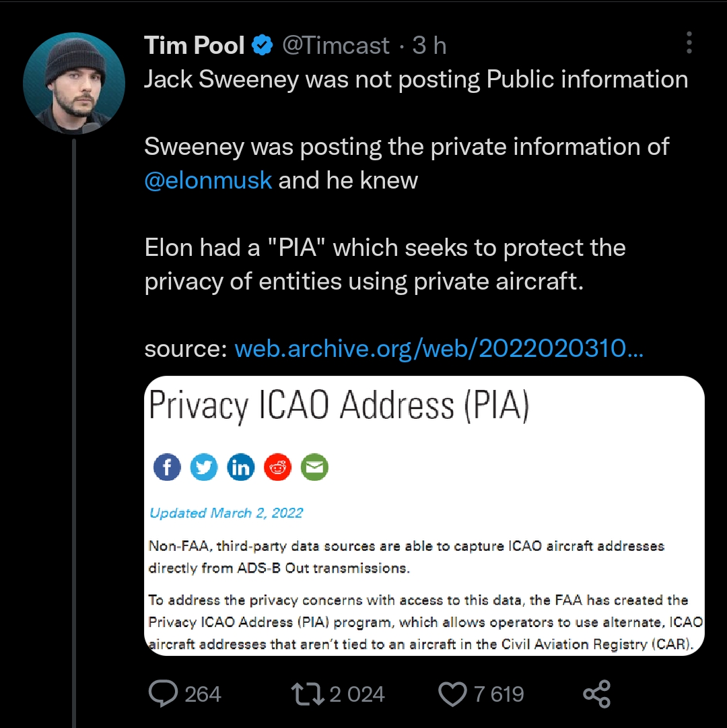Click the 7 619 likes count
Viewport: 727px width, 728px height.
(499, 694)
